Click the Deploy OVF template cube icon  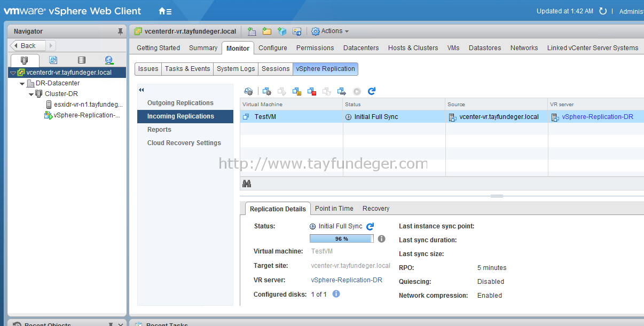tap(281, 31)
